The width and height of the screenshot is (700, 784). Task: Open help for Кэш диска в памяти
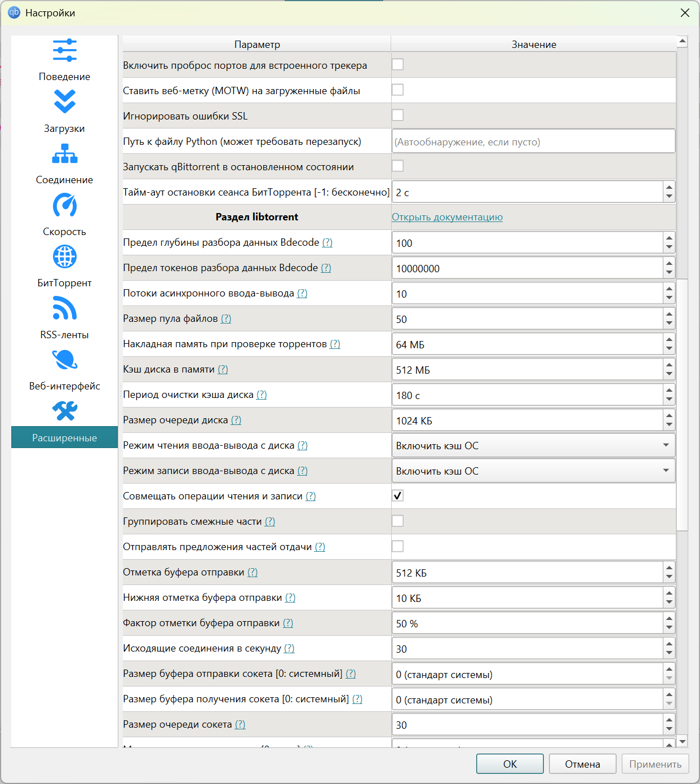[x=223, y=369]
